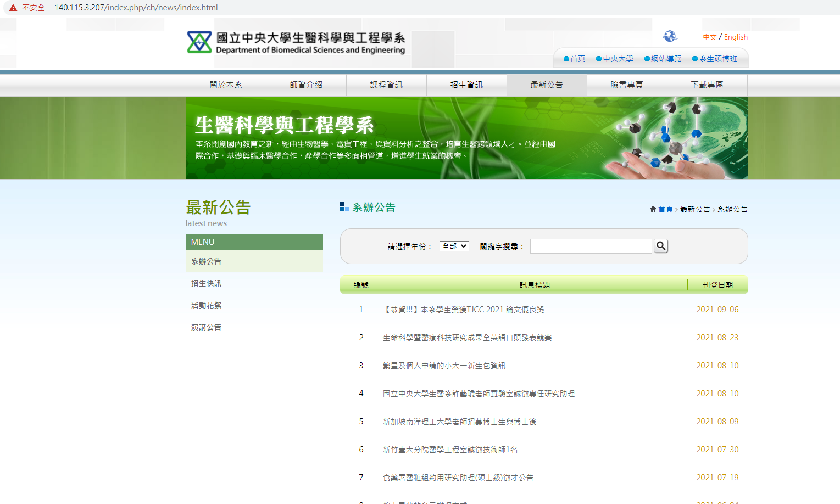840x504 pixels.
Task: Open news 新竹臺大分院醫學工程室誠徵技術師1名
Action: 450,450
